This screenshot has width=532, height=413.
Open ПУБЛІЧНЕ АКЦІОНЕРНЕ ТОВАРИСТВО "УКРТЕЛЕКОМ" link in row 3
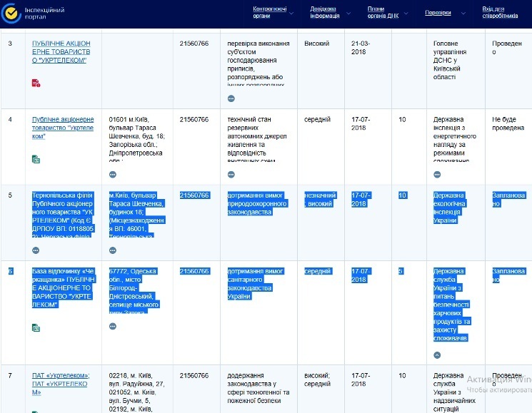pos(61,52)
